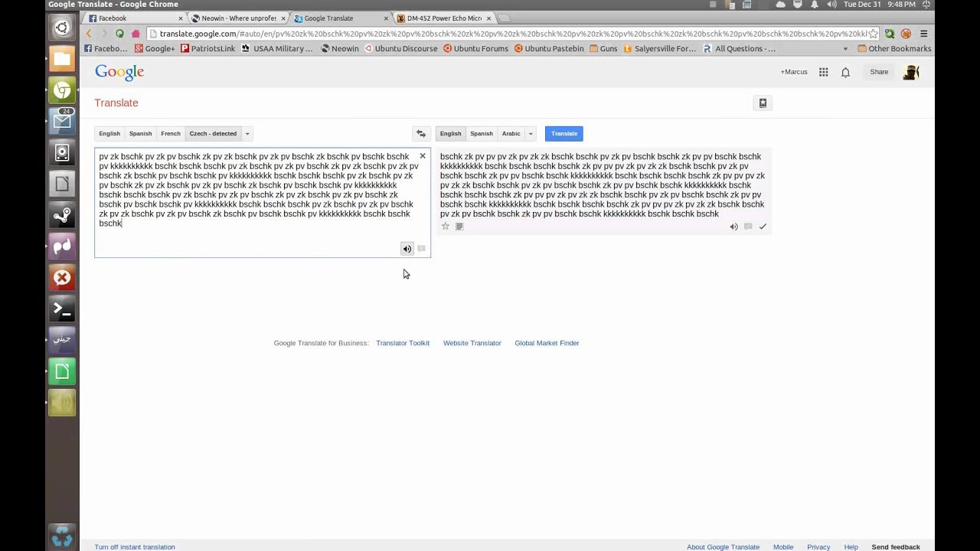The height and width of the screenshot is (551, 980).
Task: Turn off instant translation
Action: (x=135, y=546)
